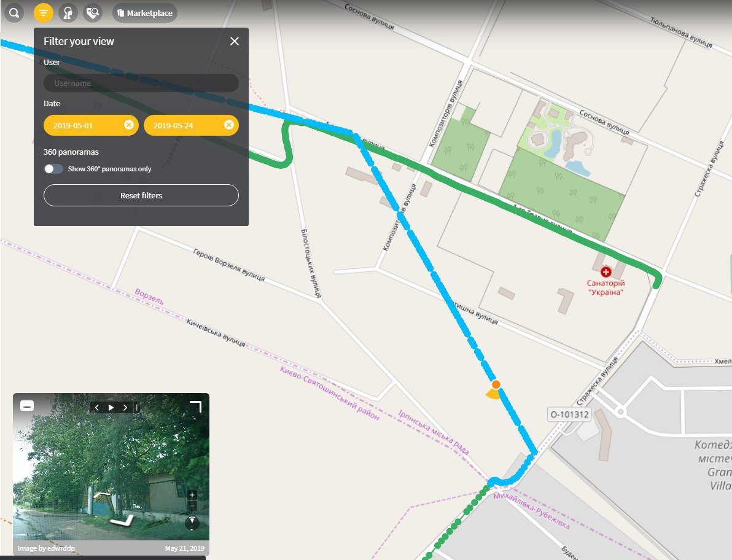The width and height of the screenshot is (732, 560).
Task: Play the image sequence
Action: 111,407
